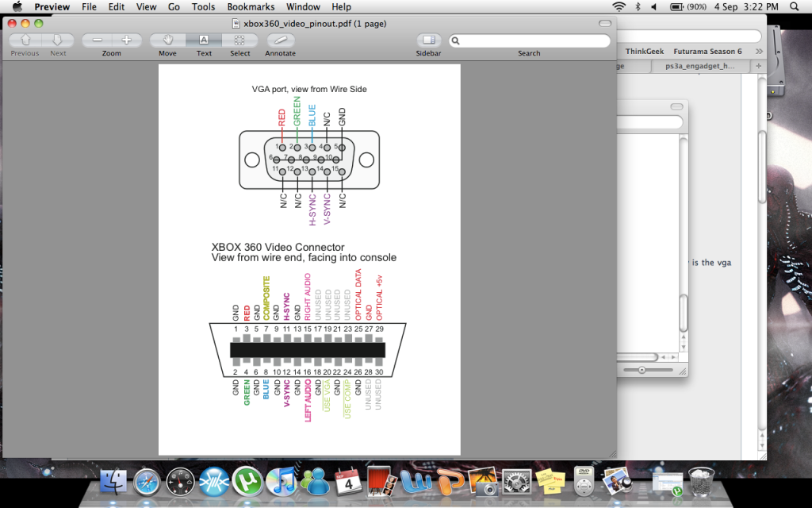This screenshot has height=508, width=812.
Task: Open the Bookmarks menu
Action: click(251, 7)
